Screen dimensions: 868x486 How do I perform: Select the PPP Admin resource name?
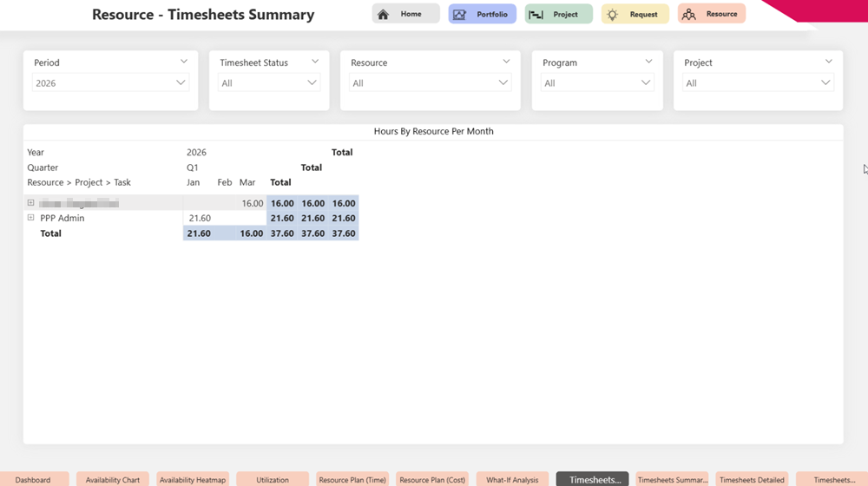[62, 218]
